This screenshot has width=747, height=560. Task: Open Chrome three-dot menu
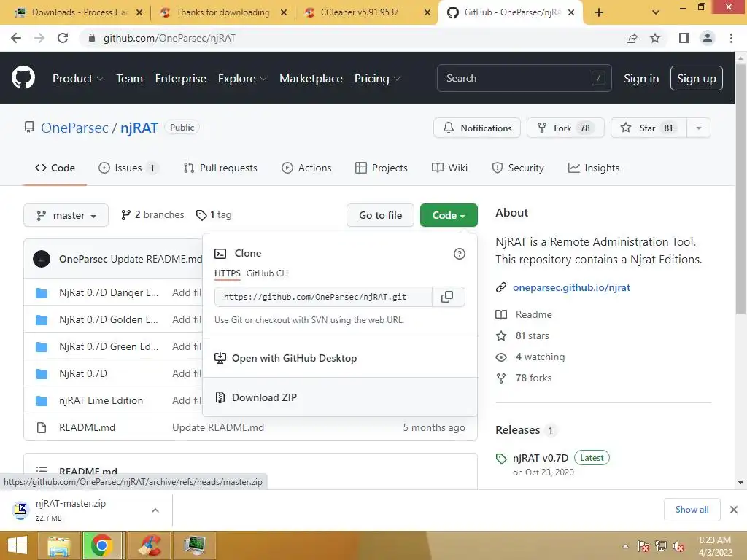[731, 38]
